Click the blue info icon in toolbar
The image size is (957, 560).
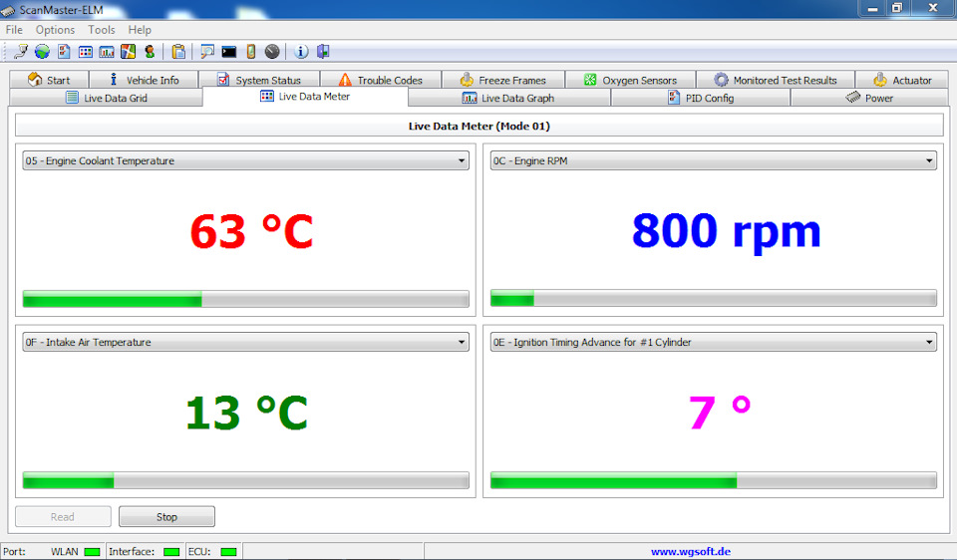(301, 52)
